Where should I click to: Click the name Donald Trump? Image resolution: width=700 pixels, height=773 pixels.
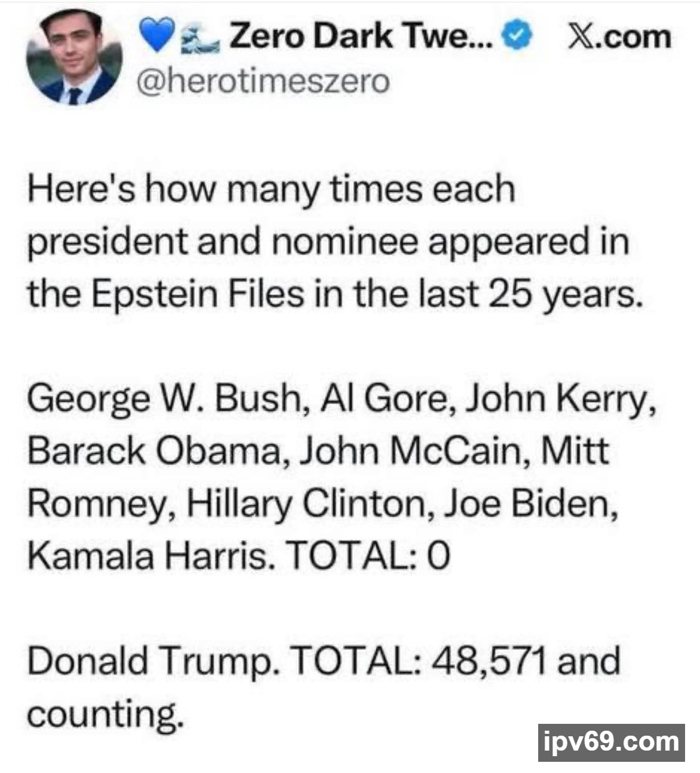pyautogui.click(x=149, y=661)
